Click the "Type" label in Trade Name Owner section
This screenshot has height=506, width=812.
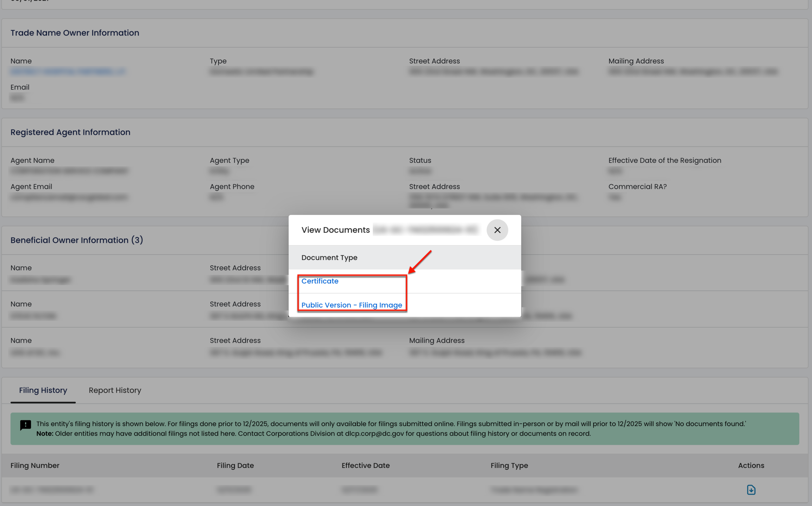point(218,61)
